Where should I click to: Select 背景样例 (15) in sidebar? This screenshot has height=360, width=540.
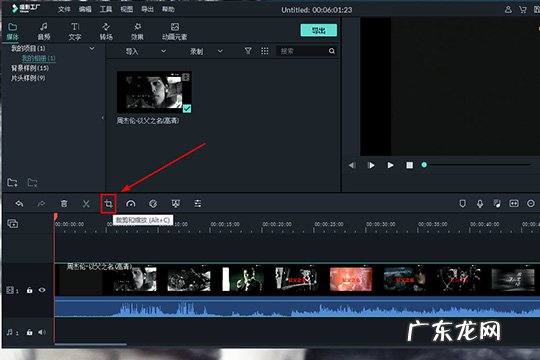(x=30, y=68)
